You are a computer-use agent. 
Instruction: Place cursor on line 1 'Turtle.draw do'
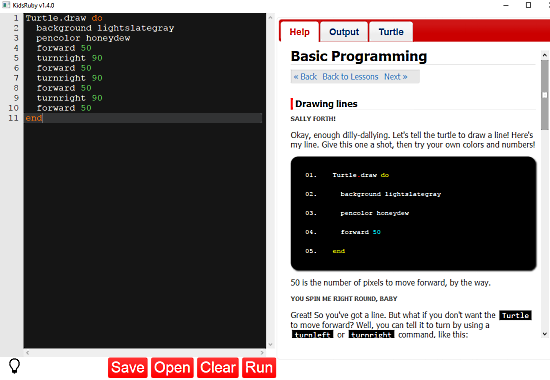point(64,18)
